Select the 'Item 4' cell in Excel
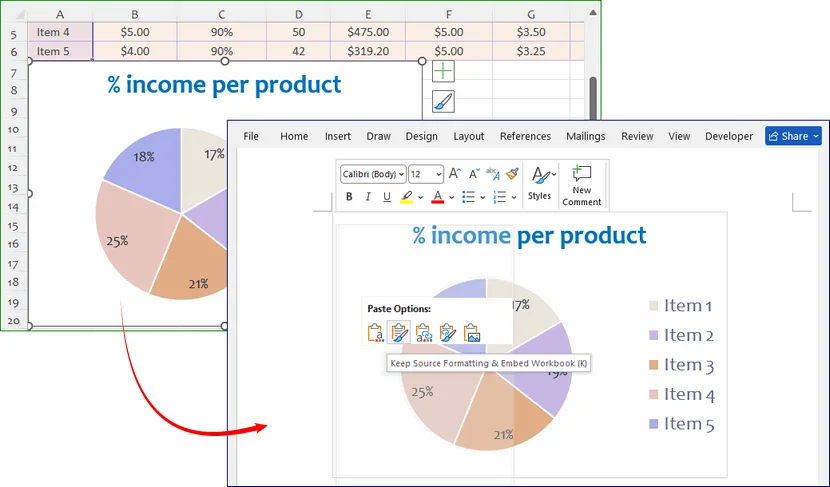This screenshot has width=830, height=487. pyautogui.click(x=60, y=32)
